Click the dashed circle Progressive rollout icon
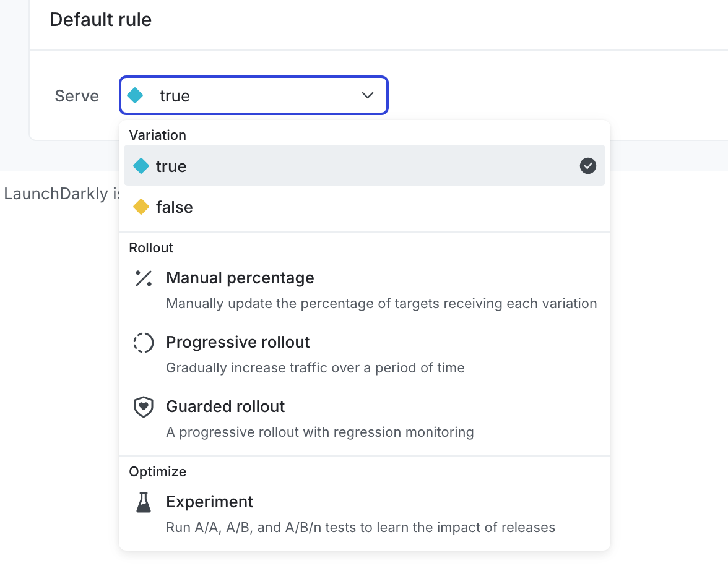 click(144, 343)
